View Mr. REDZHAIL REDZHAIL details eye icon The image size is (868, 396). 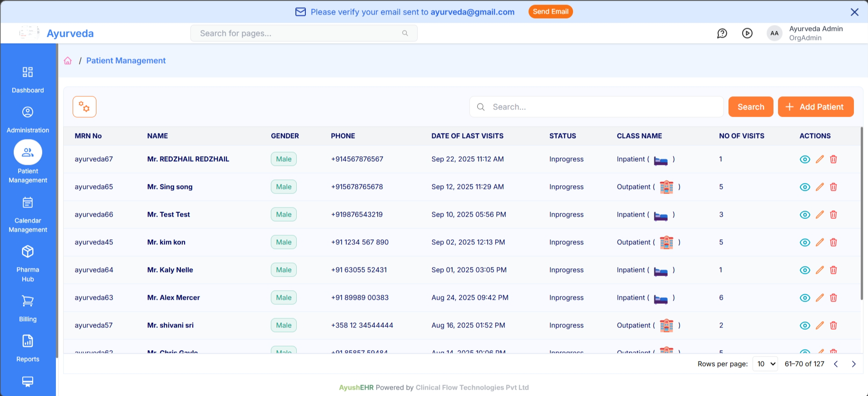(804, 159)
